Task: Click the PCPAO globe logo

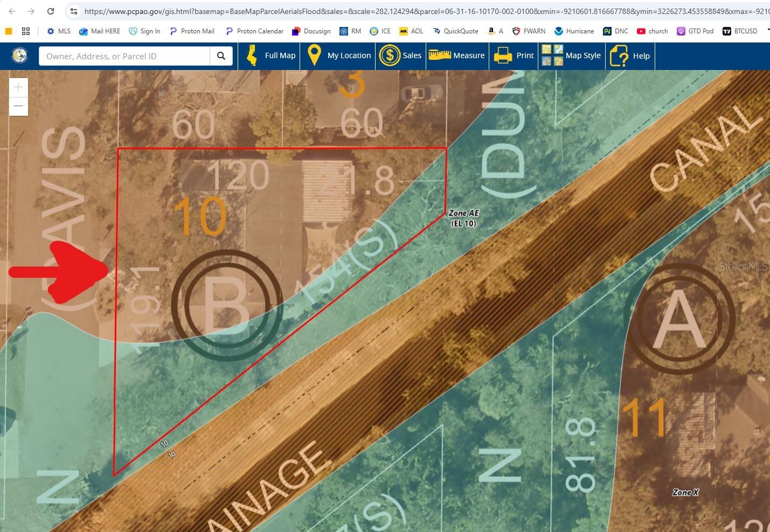Action: tap(19, 55)
